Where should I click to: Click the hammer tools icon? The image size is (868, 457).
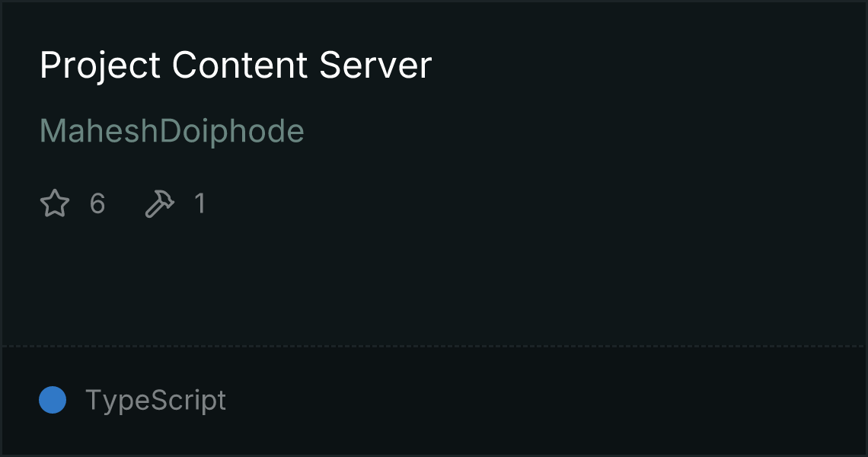pos(159,203)
